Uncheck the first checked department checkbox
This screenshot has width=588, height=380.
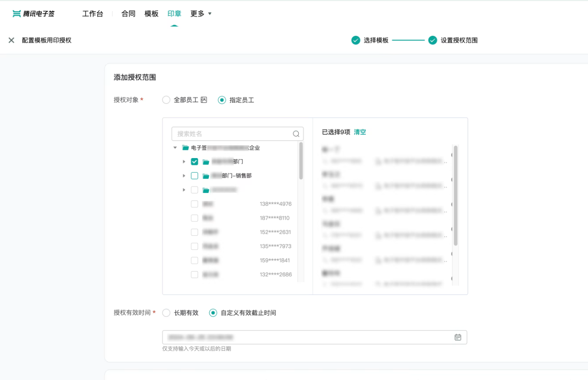[x=195, y=162]
